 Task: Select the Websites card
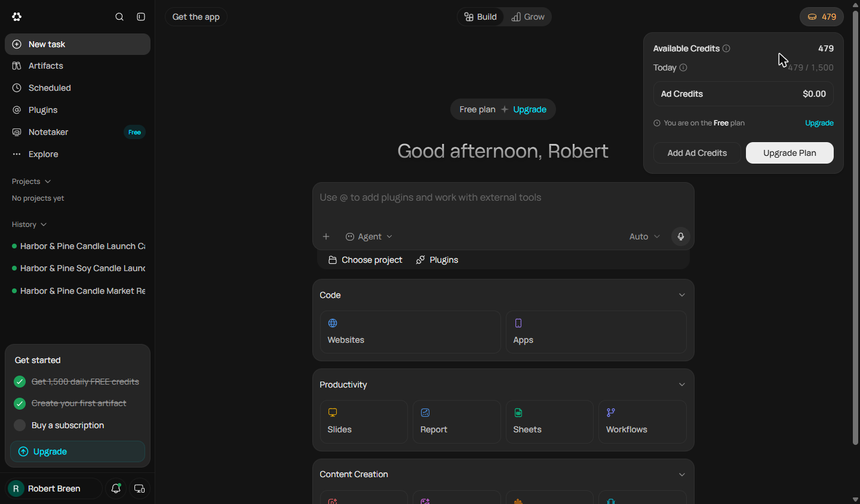(410, 332)
